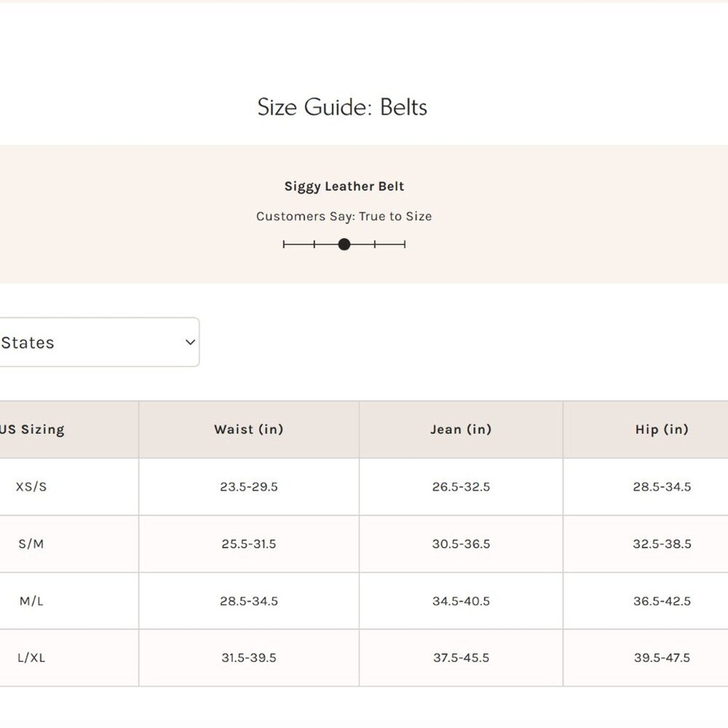Click the Jean (in) column header
The width and height of the screenshot is (728, 728).
pos(461,429)
